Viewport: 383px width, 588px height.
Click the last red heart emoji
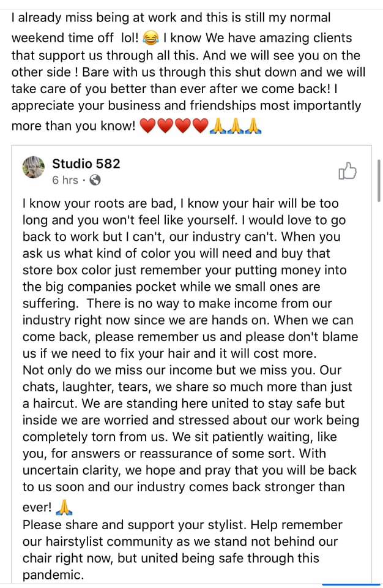[x=201, y=127]
